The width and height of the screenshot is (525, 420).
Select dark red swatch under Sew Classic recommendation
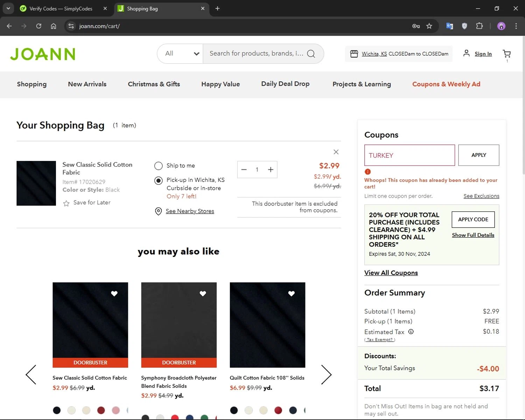click(101, 410)
